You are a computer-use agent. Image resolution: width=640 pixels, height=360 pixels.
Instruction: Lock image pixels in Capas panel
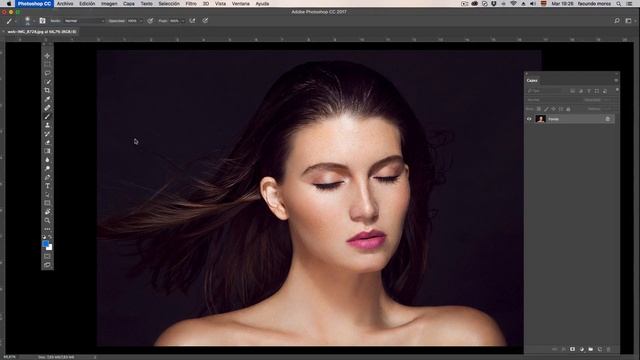[546, 109]
